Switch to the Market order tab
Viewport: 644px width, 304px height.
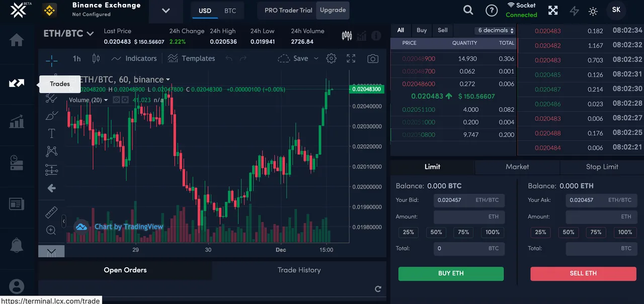pyautogui.click(x=517, y=167)
